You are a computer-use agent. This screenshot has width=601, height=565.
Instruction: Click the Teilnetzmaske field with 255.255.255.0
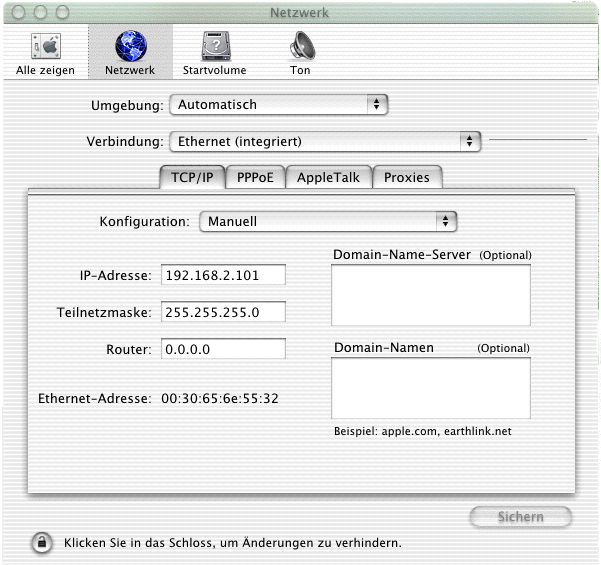pos(223,312)
